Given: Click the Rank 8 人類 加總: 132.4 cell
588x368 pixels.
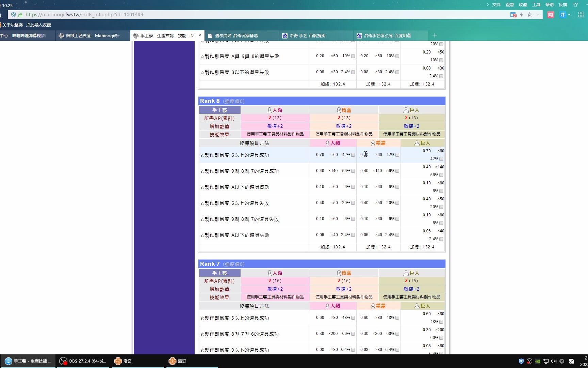Looking at the screenshot, I should (333, 247).
